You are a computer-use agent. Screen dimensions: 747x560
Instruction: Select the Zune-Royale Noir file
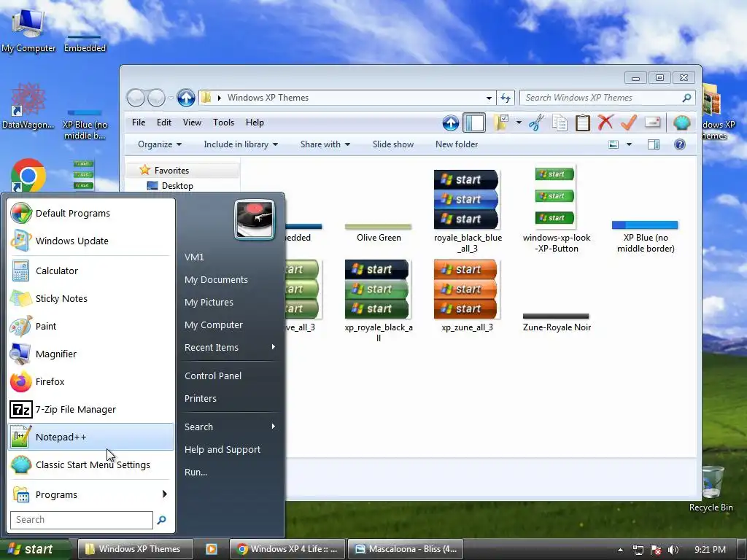556,323
